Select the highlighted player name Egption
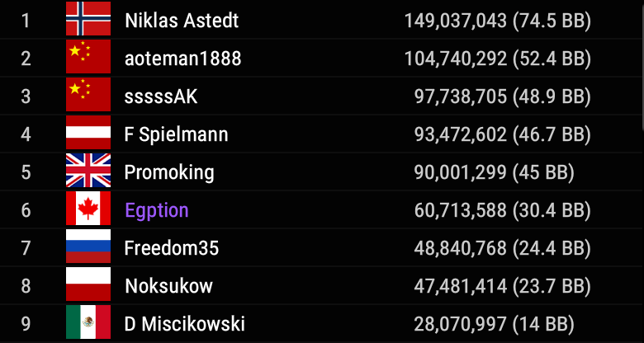This screenshot has height=343, width=644. point(157,209)
